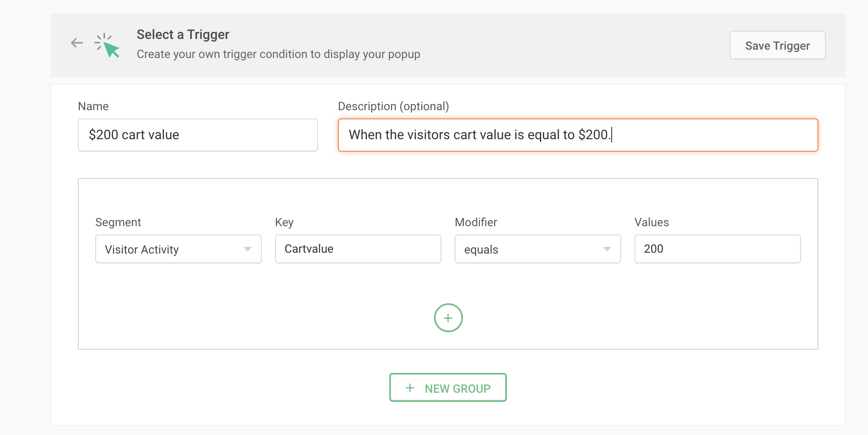868x435 pixels.
Task: Add a condition with the circled plus
Action: [x=448, y=318]
